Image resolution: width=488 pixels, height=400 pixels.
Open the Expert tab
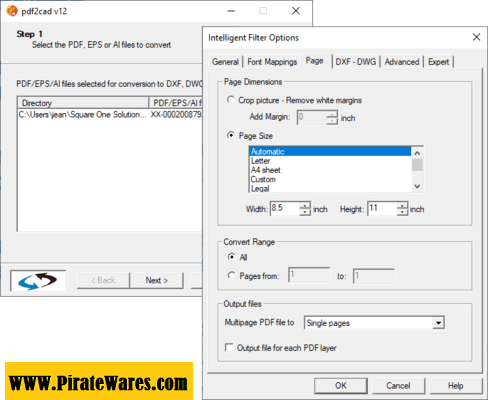pos(438,62)
